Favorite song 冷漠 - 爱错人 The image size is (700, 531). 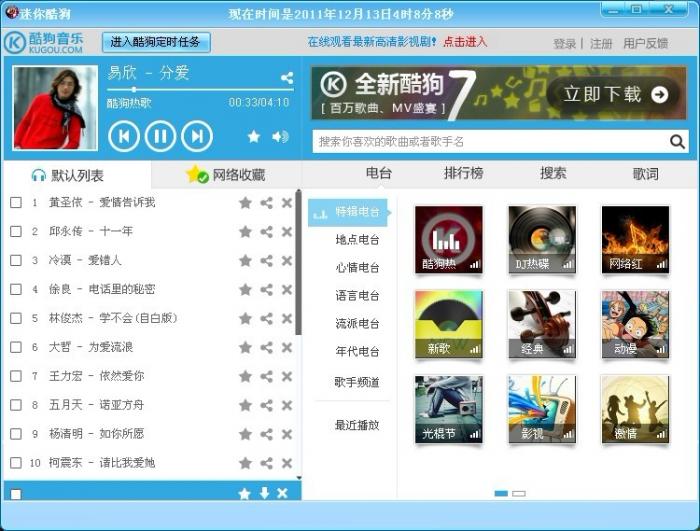click(245, 261)
